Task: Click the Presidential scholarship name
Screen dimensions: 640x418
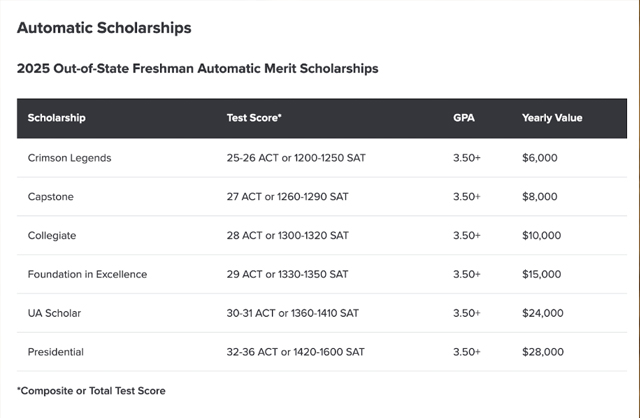Action: [56, 352]
